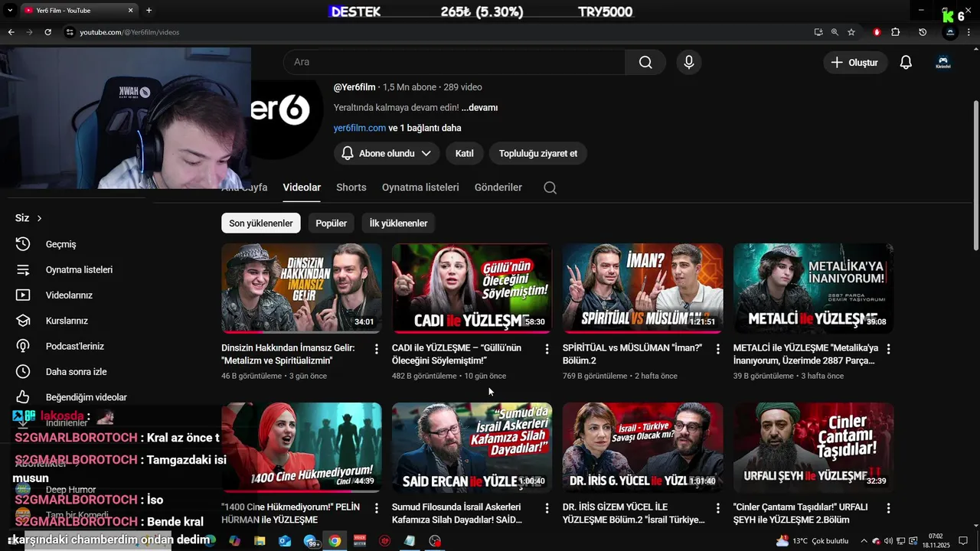Start voice search with microphone icon
Screen dimensions: 980x551
pyautogui.click(x=689, y=62)
